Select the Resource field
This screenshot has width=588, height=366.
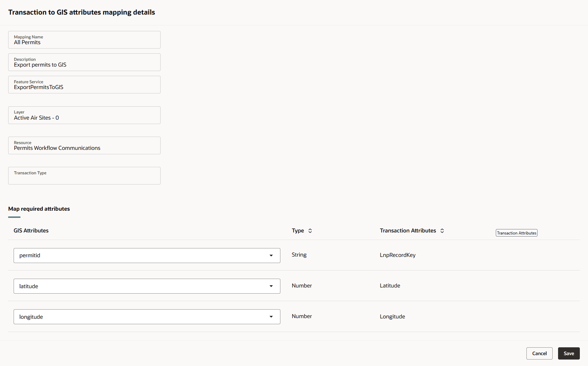coord(84,145)
